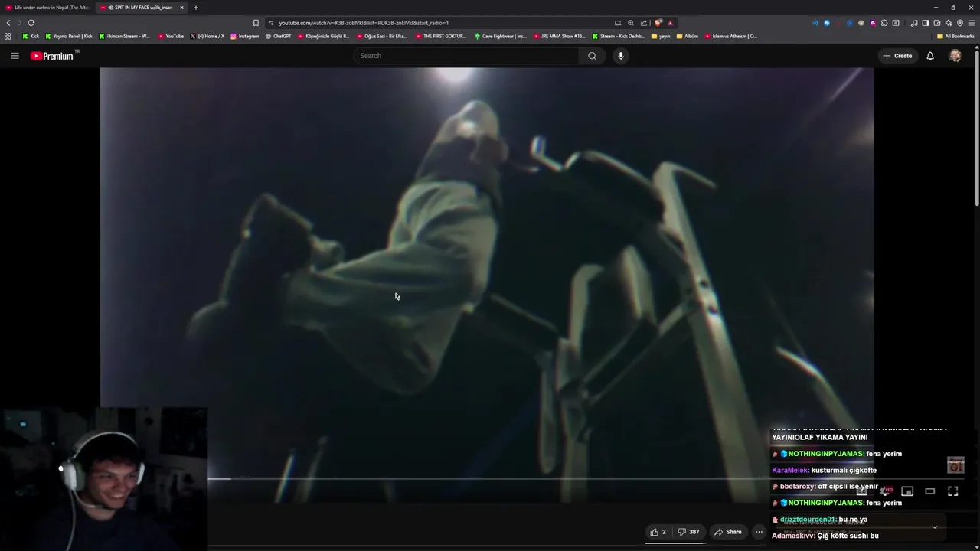The width and height of the screenshot is (980, 551).
Task: Click the channel watermark in the video
Action: tap(955, 465)
